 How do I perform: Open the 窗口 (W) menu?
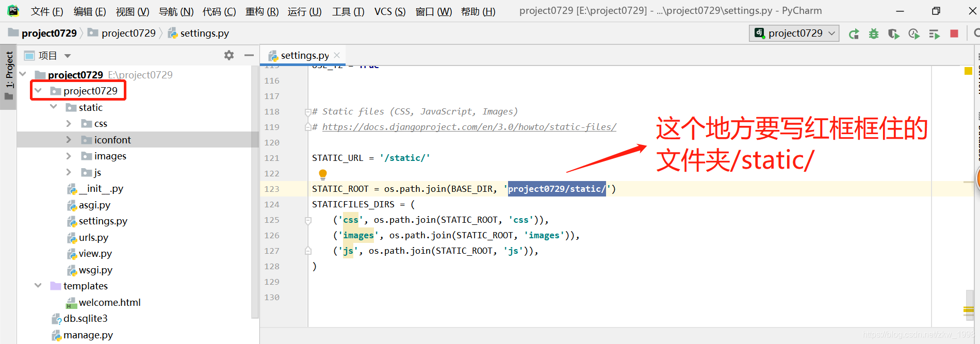coord(434,11)
